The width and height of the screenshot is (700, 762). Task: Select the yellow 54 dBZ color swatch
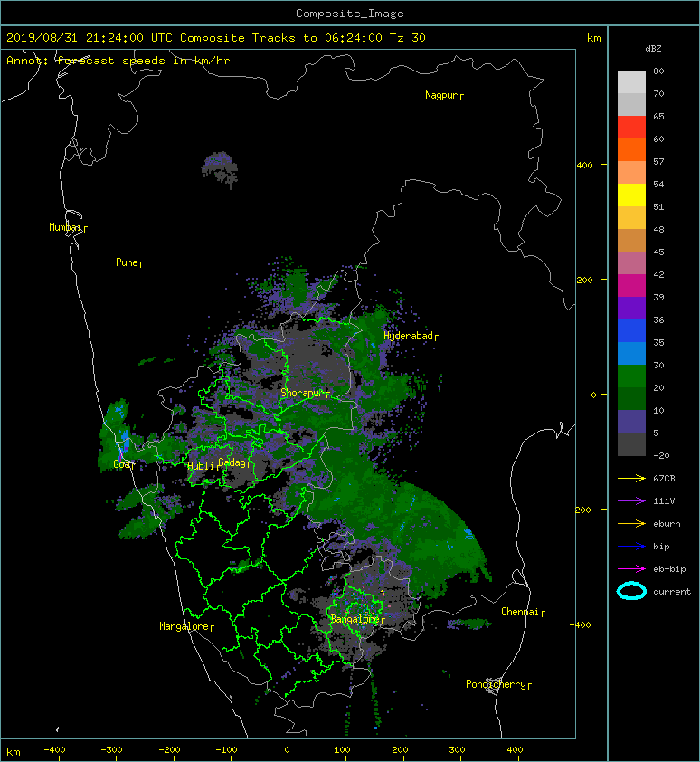tap(631, 195)
